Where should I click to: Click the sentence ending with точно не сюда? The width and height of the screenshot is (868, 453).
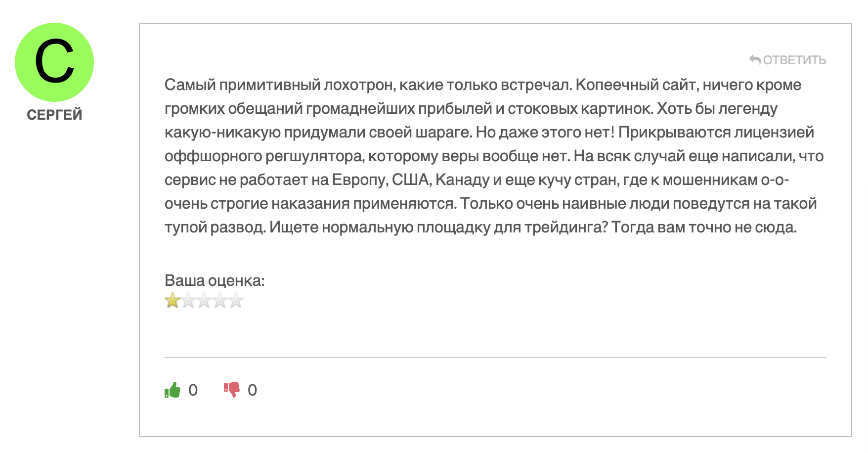(704, 227)
